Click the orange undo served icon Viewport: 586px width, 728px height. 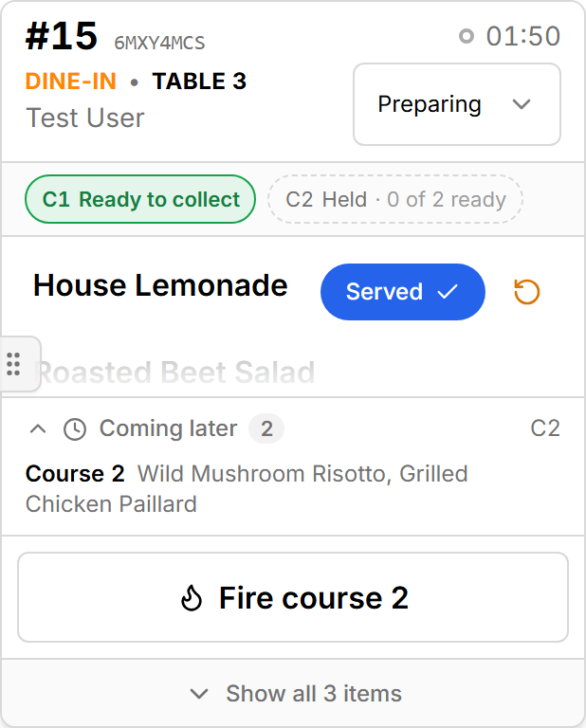[x=526, y=292]
